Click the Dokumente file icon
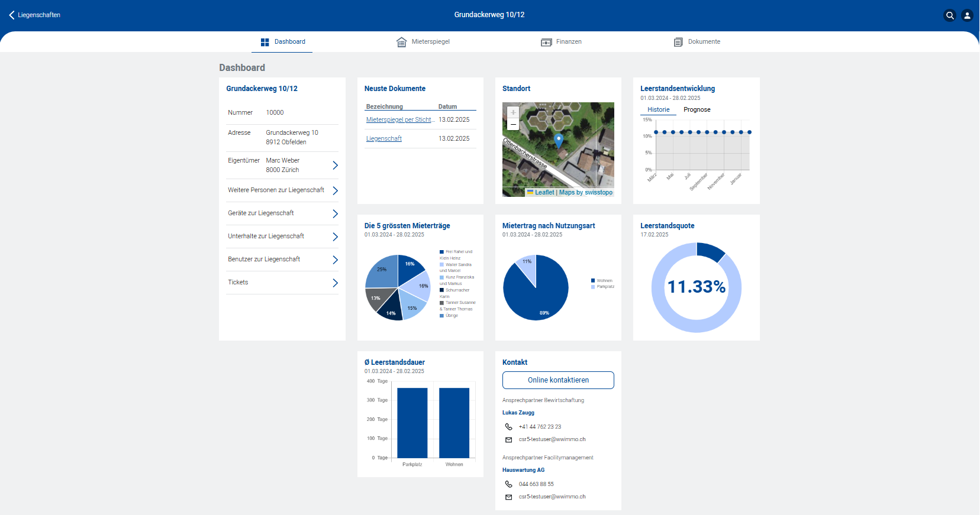980x515 pixels. click(x=678, y=42)
